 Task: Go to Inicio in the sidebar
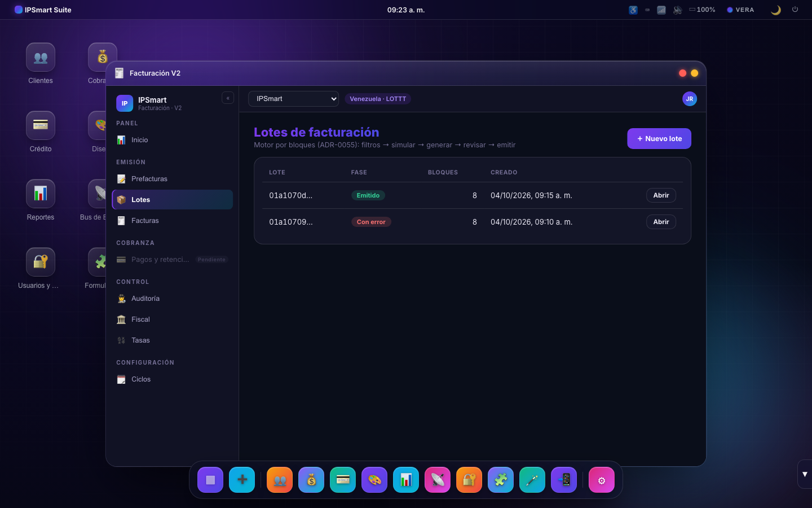coord(173,140)
